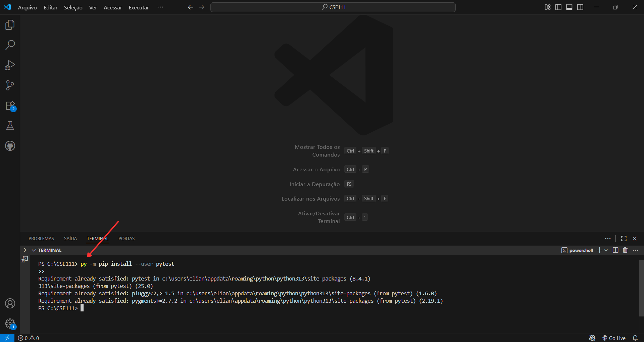Switch to the PROBLEMAS tab
Viewport: 644px width, 342px height.
coord(41,239)
